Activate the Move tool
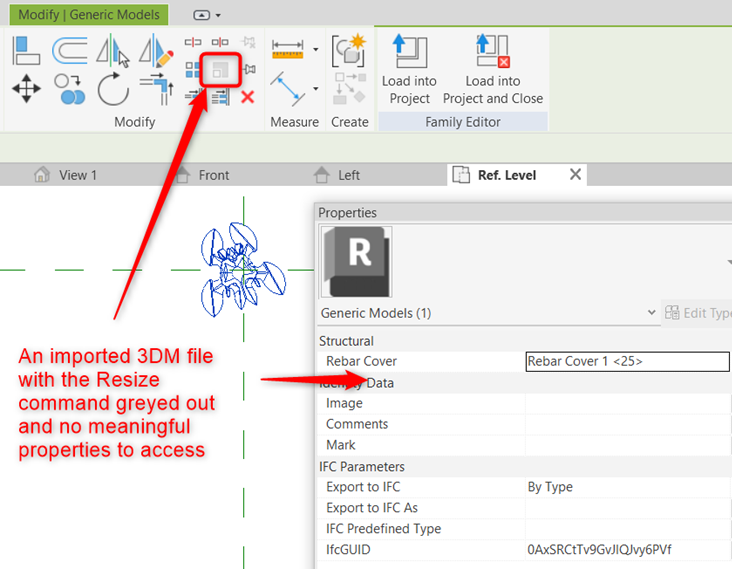This screenshot has width=732, height=569. click(26, 89)
